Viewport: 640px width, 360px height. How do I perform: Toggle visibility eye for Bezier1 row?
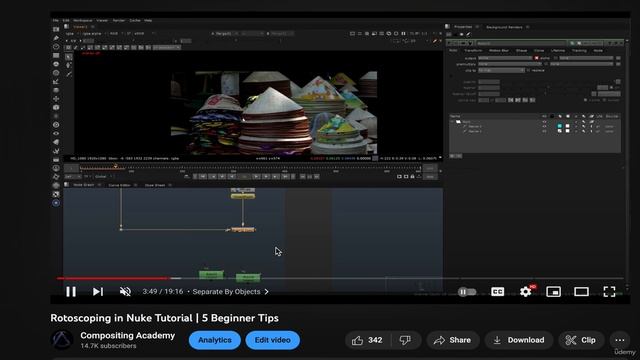[x=544, y=131]
